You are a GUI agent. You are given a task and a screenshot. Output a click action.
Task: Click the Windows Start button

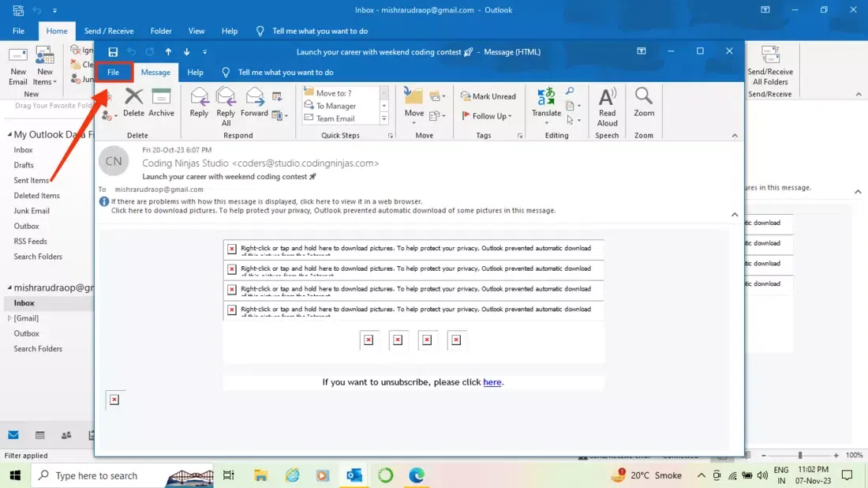[x=15, y=475]
